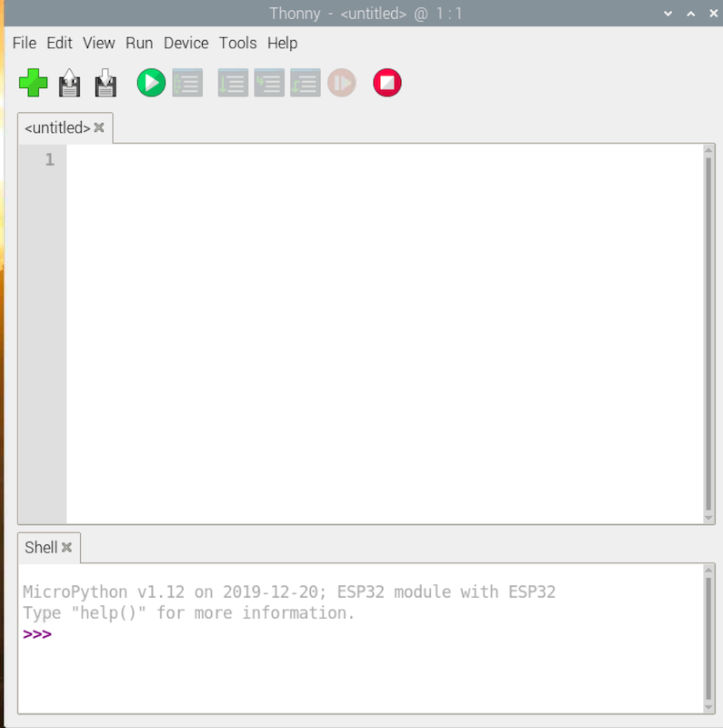Image resolution: width=723 pixels, height=728 pixels.
Task: Click the shell scrollbar up arrow
Action: 708,570
